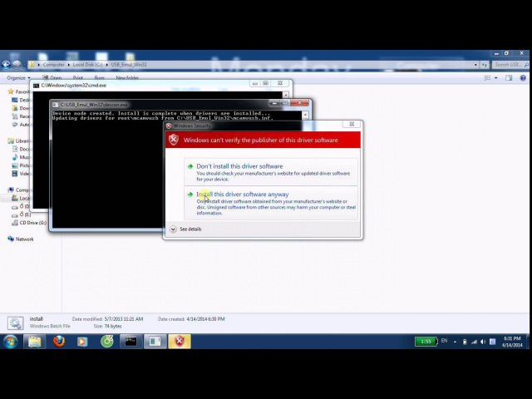Image resolution: width=532 pixels, height=399 pixels.
Task: Click the red shield warning icon
Action: pos(174,140)
